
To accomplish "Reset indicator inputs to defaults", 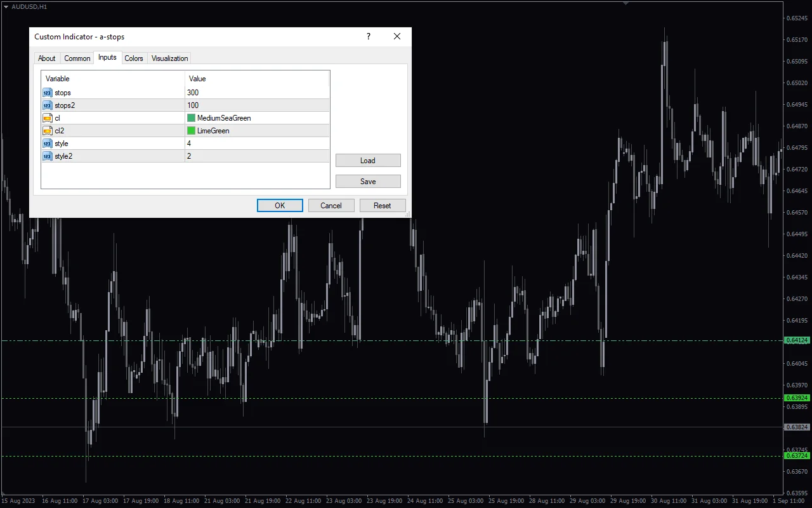I will click(383, 205).
